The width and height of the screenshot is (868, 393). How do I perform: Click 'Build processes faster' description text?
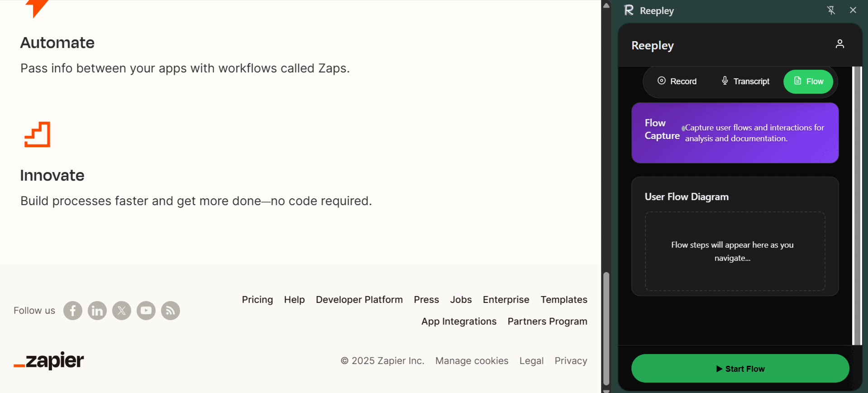[x=196, y=201]
